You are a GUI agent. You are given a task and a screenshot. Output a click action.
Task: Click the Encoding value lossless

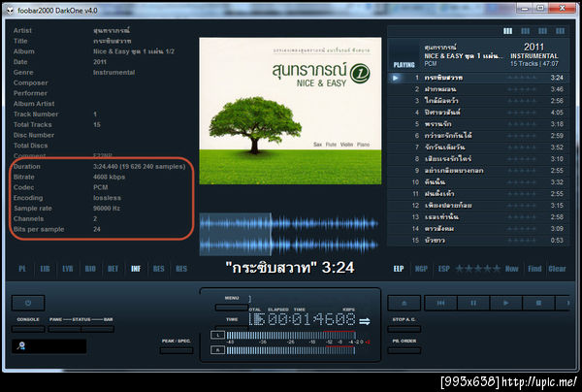click(x=107, y=198)
